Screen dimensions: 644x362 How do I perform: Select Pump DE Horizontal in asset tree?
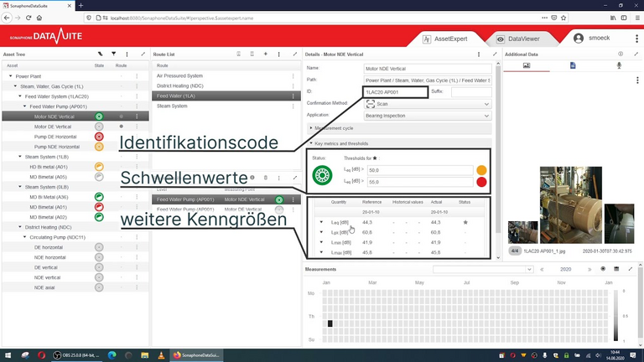click(55, 137)
